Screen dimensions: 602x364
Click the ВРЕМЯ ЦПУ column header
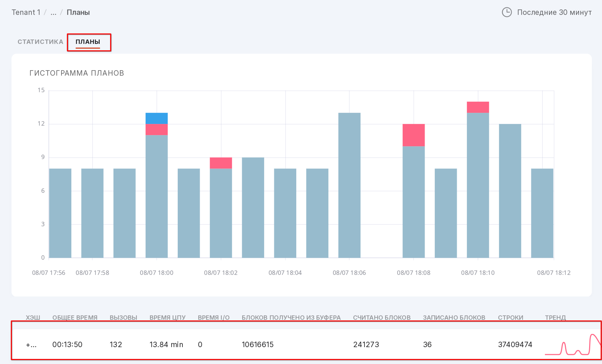pos(167,317)
